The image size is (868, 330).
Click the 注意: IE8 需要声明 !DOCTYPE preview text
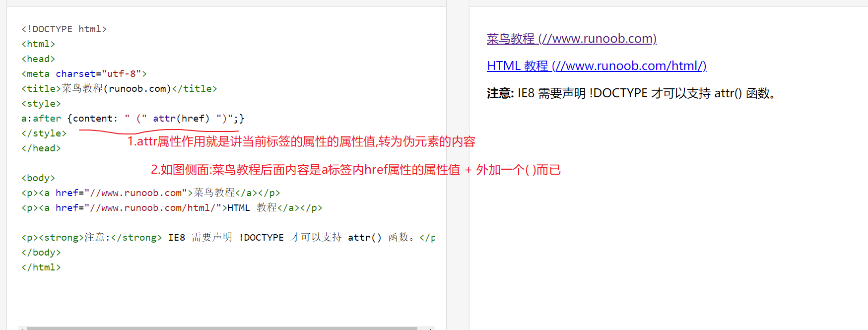tap(632, 93)
